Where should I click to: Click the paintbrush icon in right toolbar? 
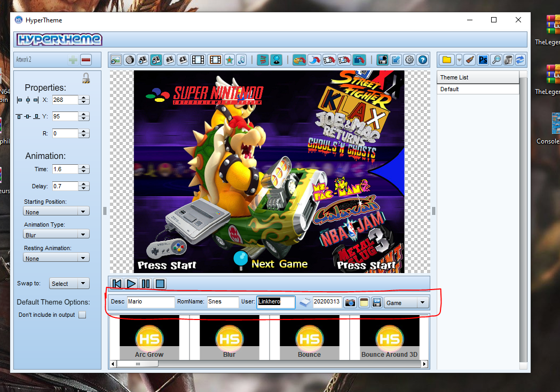click(x=470, y=60)
